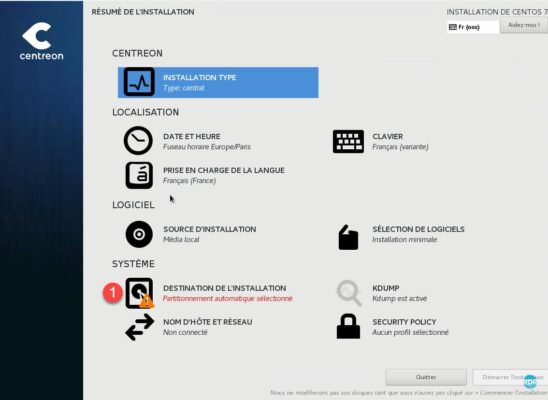Screen dimensions: 548x400
Task: Click the Clavier keyboard icon
Action: click(348, 141)
